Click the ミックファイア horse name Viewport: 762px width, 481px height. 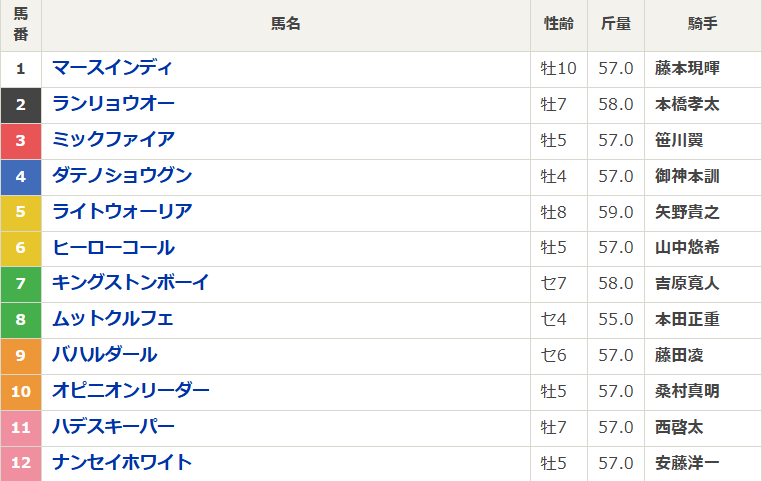[x=113, y=140]
